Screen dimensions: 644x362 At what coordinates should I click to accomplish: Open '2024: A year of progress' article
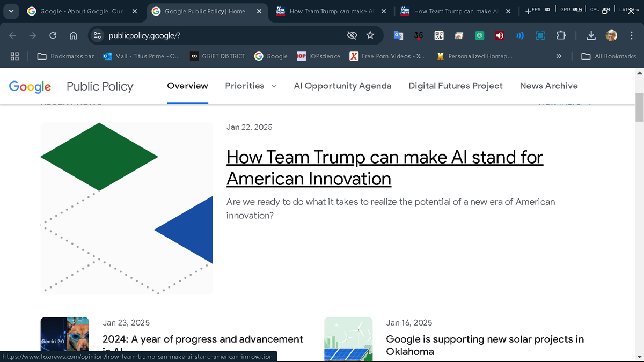(203, 345)
